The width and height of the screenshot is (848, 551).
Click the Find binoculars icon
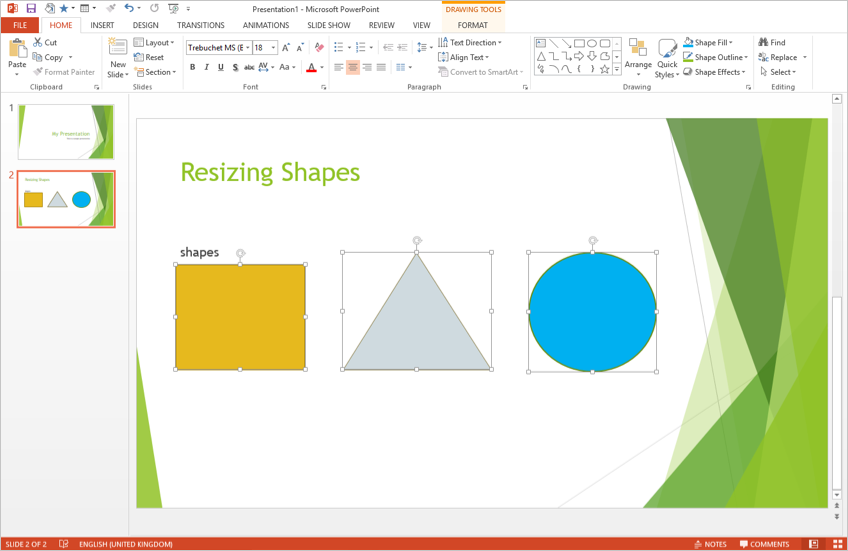coord(763,43)
